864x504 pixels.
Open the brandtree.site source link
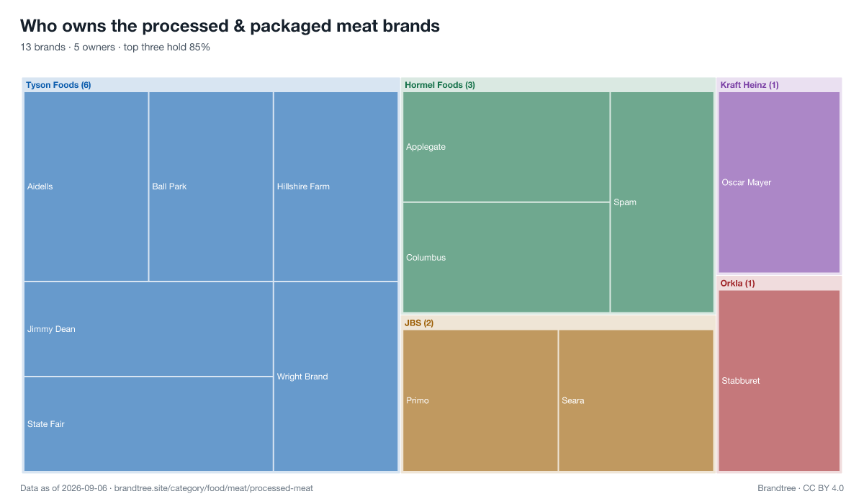pos(214,488)
